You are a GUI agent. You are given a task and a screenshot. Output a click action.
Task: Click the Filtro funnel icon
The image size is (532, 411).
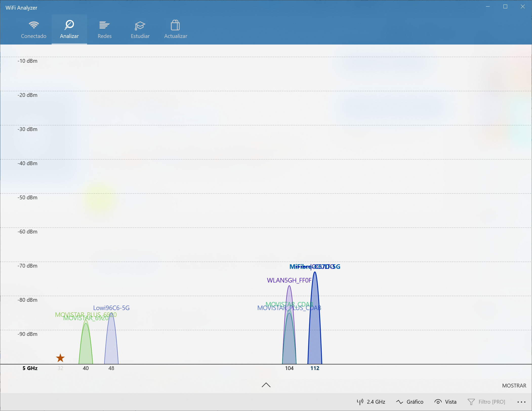[471, 402]
